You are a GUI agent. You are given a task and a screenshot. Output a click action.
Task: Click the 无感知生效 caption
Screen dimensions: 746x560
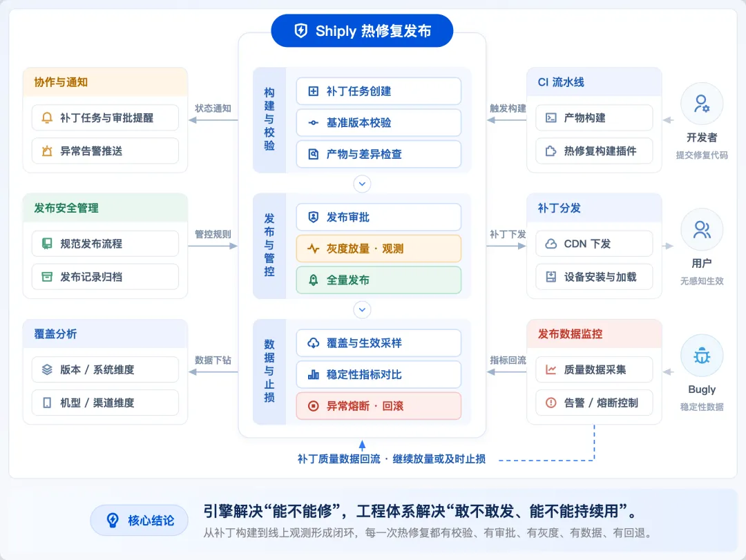pos(702,281)
